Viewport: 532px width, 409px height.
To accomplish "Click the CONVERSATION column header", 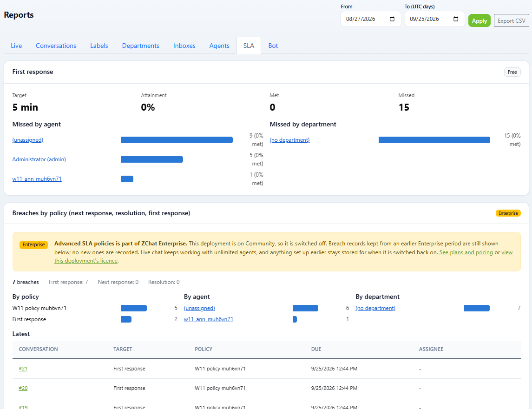I will (39, 349).
